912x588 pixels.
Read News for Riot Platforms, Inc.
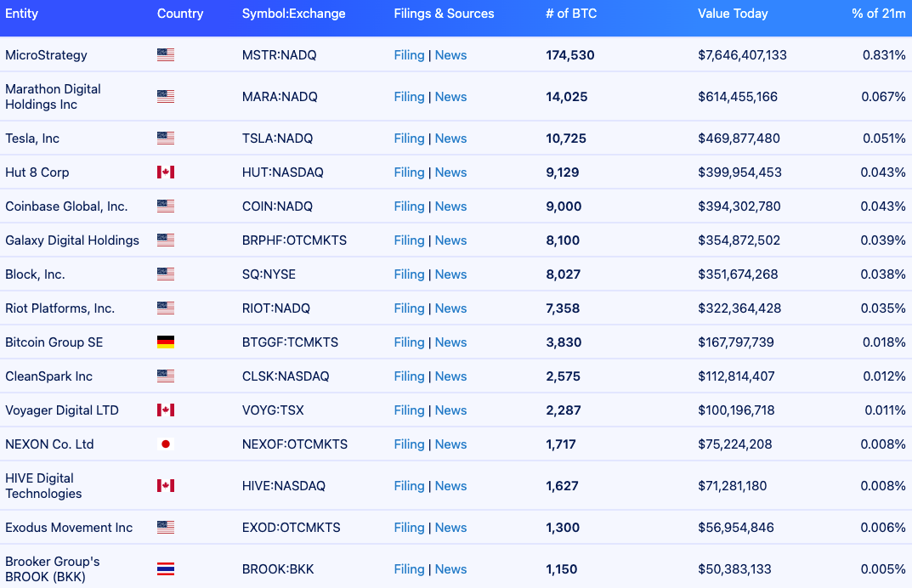[x=450, y=308]
